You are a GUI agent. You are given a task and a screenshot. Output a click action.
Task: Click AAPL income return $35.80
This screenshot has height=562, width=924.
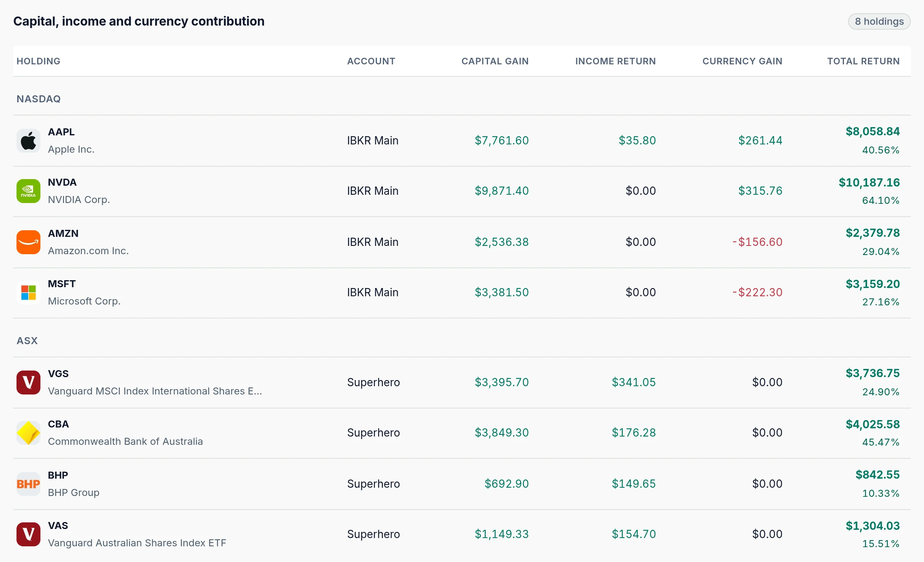point(637,141)
